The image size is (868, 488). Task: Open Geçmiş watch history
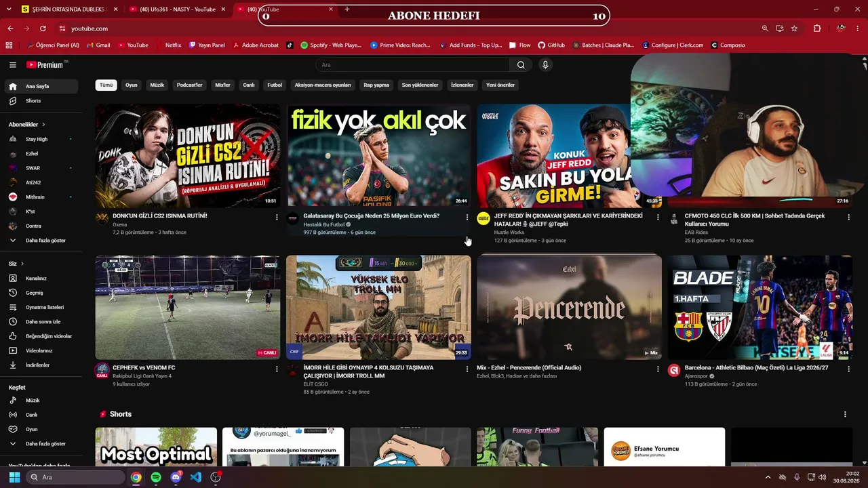coord(42,293)
